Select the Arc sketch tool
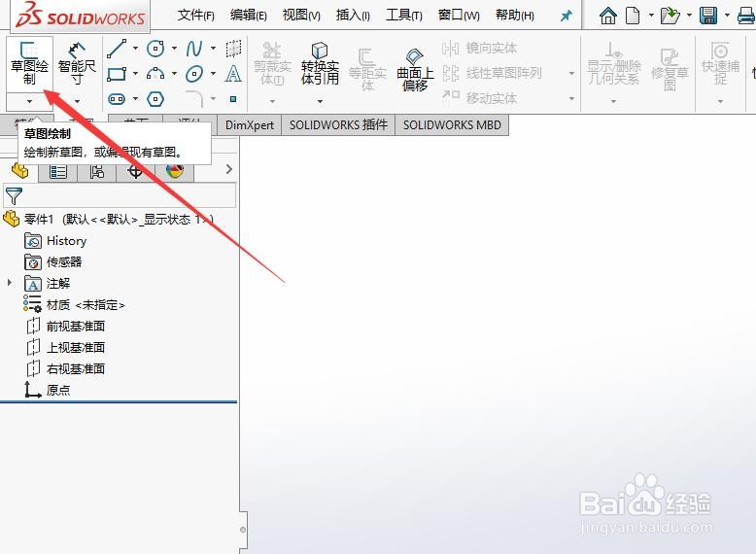The height and width of the screenshot is (554, 756). pyautogui.click(x=155, y=74)
